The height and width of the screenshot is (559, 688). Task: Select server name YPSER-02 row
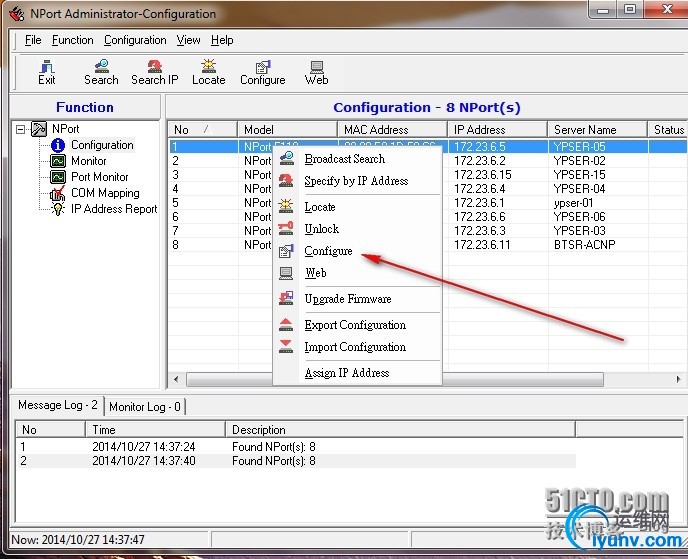pyautogui.click(x=579, y=161)
